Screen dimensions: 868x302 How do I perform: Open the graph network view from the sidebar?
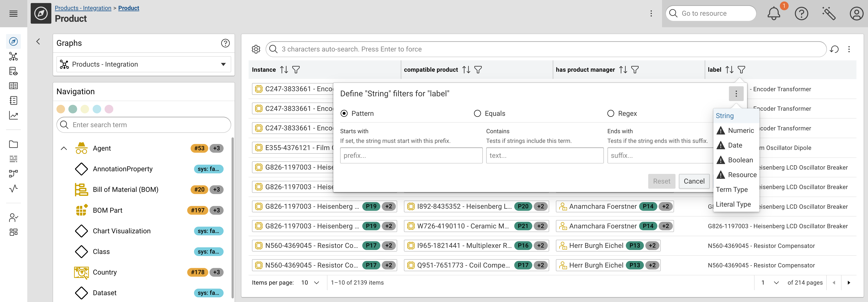point(13,57)
